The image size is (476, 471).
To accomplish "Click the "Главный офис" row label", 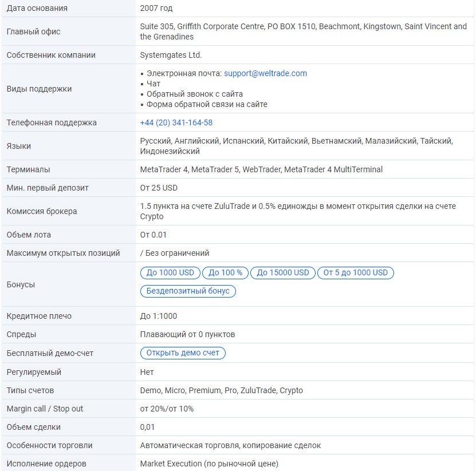I will 33,31.
